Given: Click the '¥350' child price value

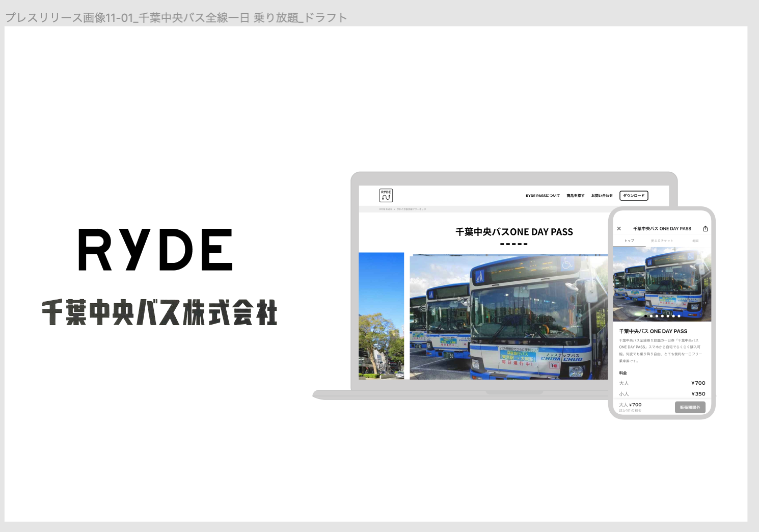Looking at the screenshot, I should point(698,394).
